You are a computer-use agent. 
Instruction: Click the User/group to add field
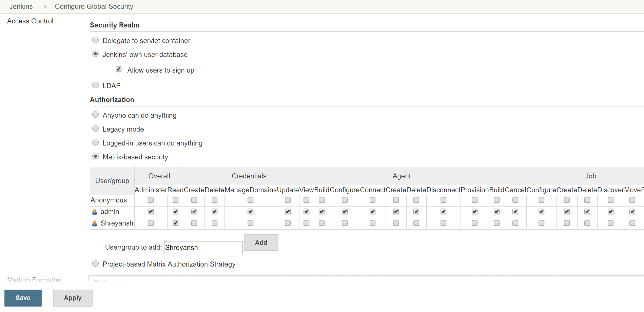pos(203,248)
